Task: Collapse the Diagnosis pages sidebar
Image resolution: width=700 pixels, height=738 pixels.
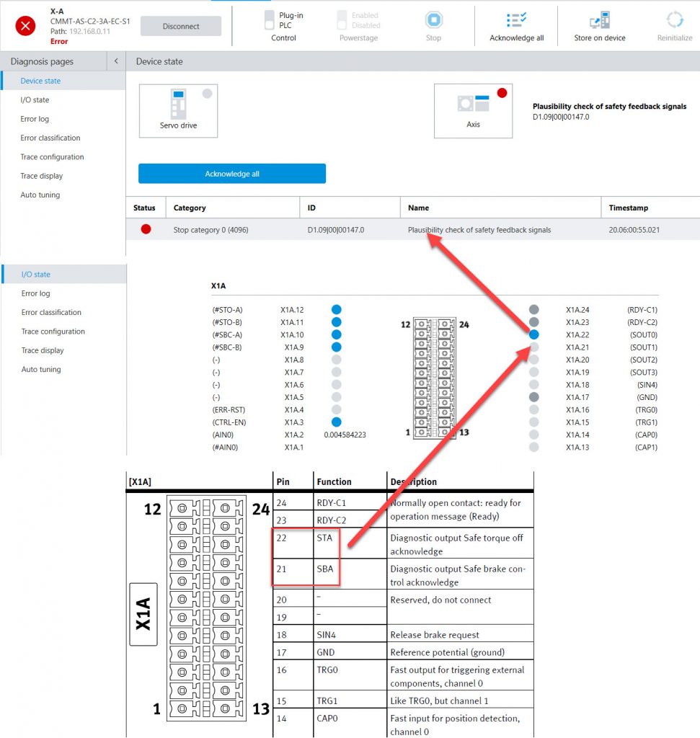Action: [x=116, y=61]
